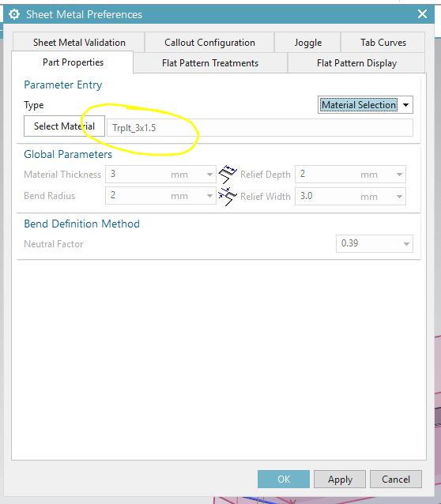Click the Relief Depth label

click(x=266, y=175)
